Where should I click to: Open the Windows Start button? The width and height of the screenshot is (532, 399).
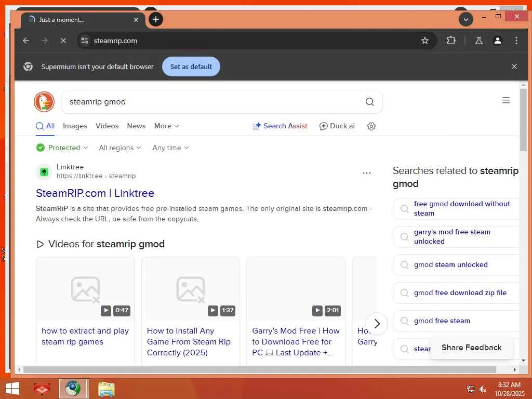12,389
